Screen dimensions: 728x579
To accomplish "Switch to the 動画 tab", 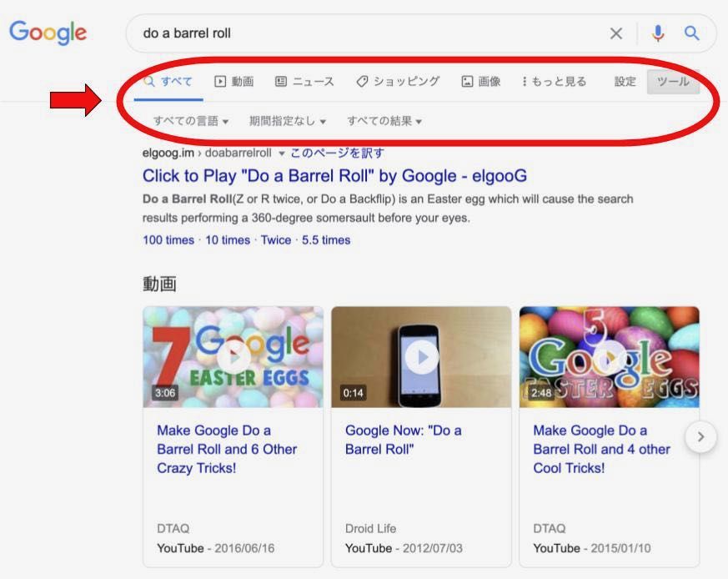I will pyautogui.click(x=234, y=82).
